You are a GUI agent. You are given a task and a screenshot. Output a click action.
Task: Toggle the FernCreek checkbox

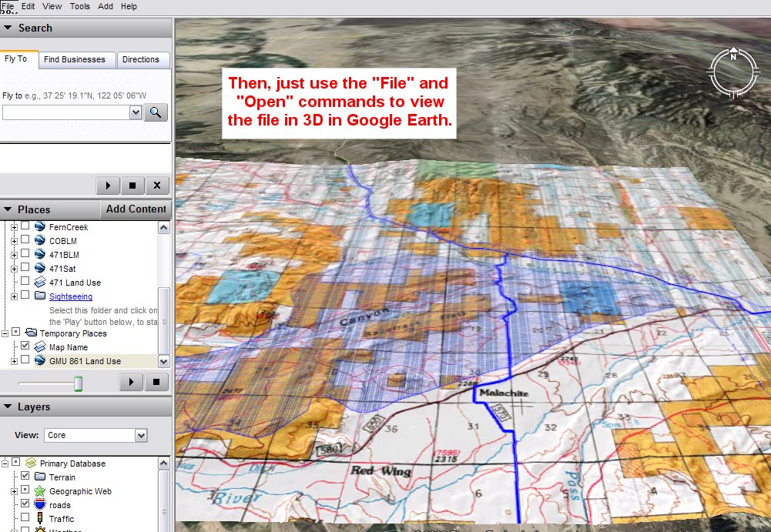(25, 226)
